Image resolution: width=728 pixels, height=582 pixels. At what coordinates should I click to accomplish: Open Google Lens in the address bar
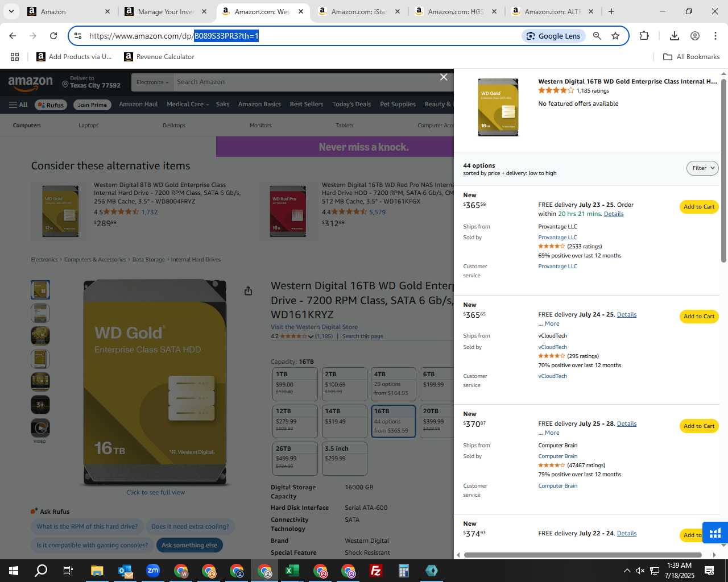coord(553,36)
